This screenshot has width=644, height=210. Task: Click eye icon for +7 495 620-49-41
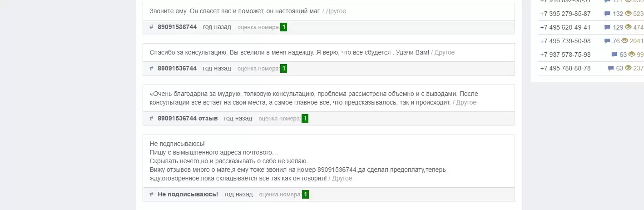pyautogui.click(x=628, y=27)
